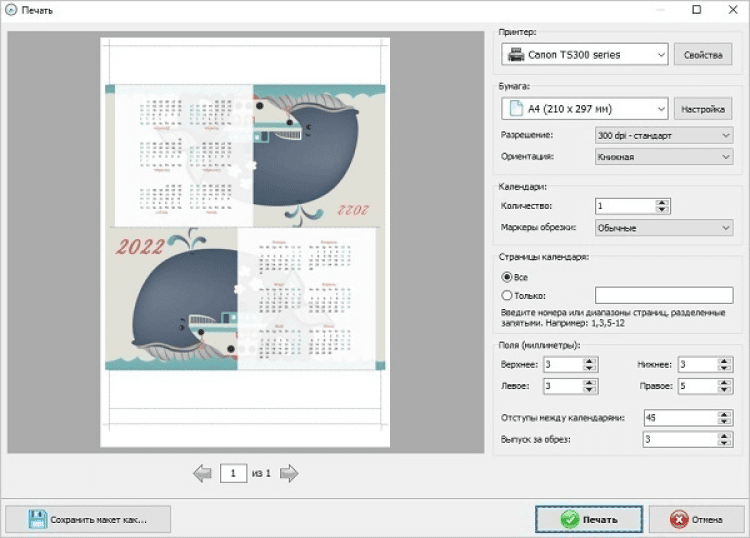750x538 pixels.
Task: Click the green Печать button
Action: point(589,519)
